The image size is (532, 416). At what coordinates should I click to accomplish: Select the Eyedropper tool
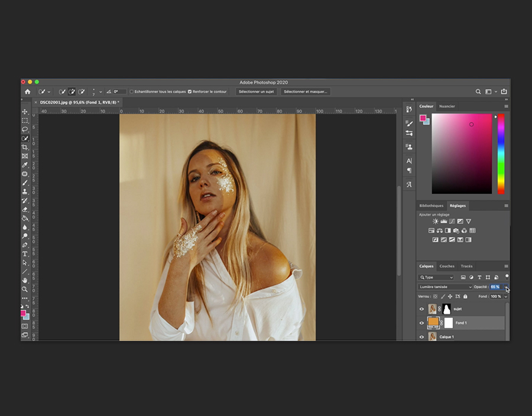click(x=25, y=165)
